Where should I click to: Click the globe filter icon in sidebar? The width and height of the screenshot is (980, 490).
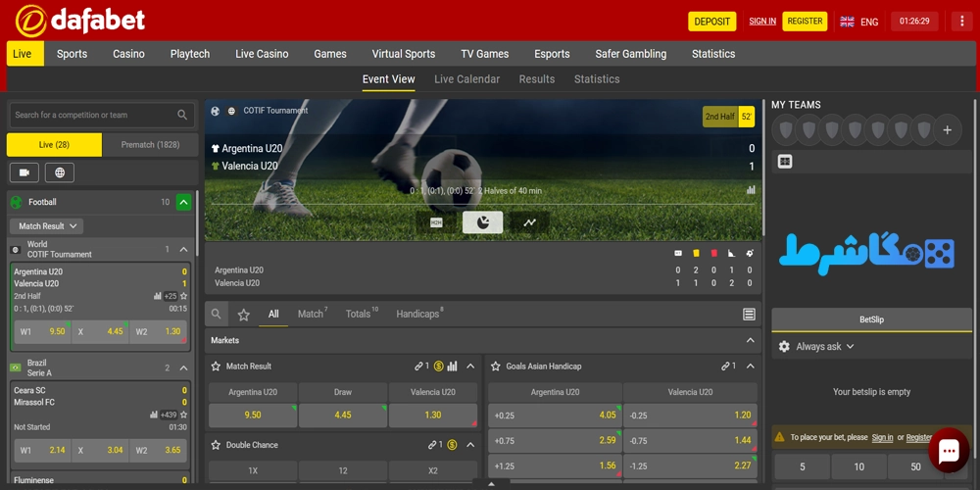(60, 172)
